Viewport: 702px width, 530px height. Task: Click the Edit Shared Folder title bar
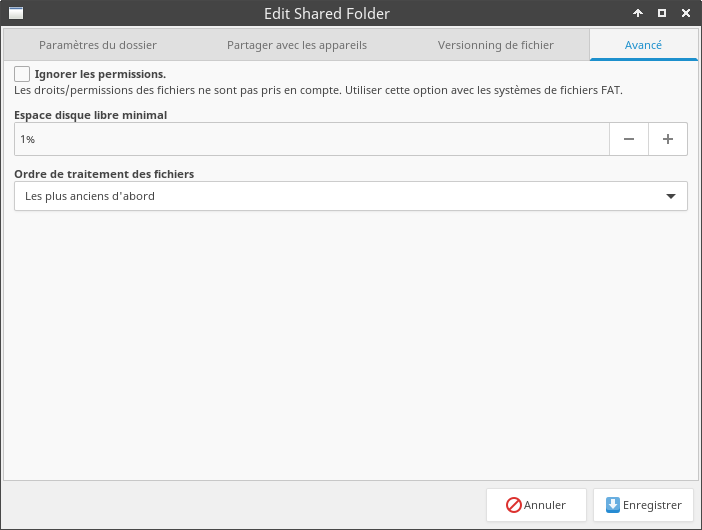pos(327,13)
